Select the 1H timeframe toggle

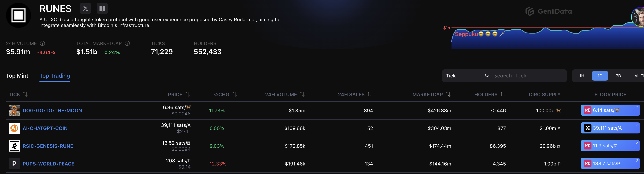[x=582, y=76]
